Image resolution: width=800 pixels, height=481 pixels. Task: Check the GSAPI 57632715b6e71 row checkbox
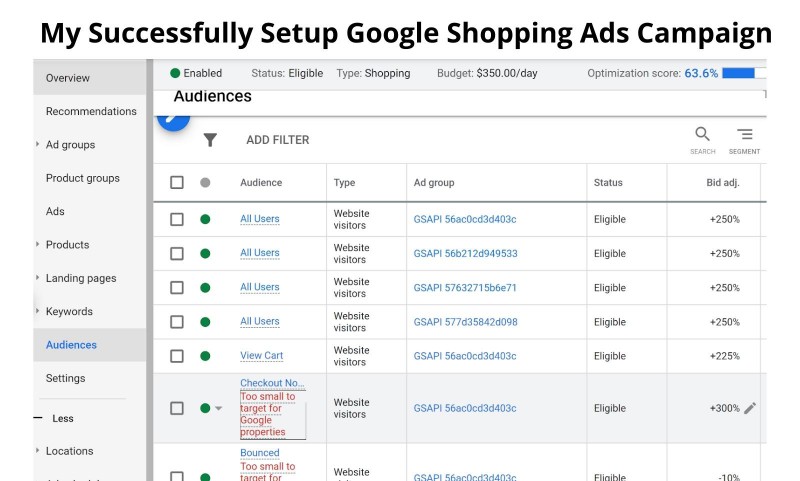coord(177,288)
